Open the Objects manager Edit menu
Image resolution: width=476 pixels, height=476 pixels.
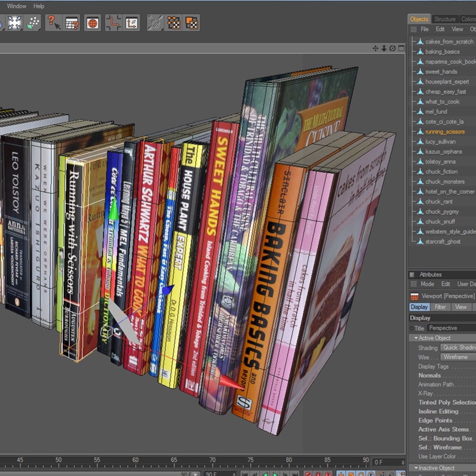[440, 29]
